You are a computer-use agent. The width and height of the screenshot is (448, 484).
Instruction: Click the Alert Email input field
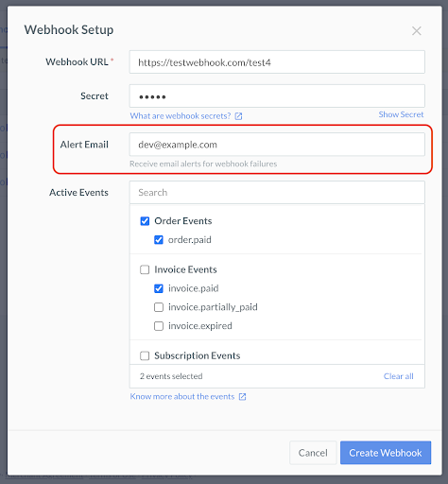[277, 145]
